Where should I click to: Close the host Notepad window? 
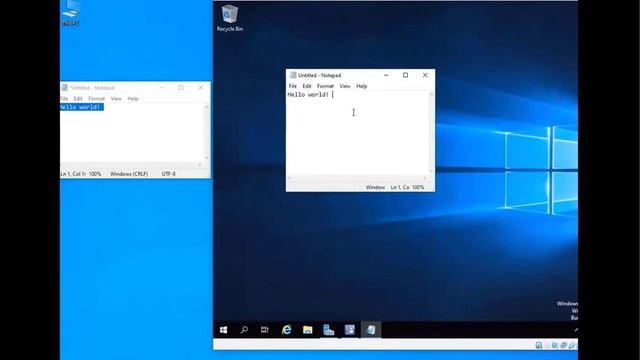tap(200, 88)
